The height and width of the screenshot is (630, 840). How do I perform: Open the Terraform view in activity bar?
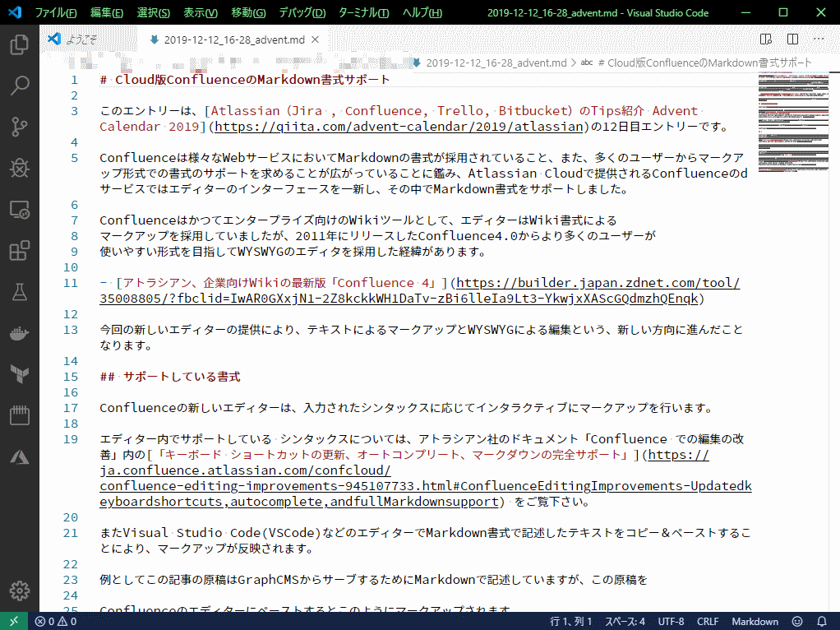pyautogui.click(x=19, y=374)
